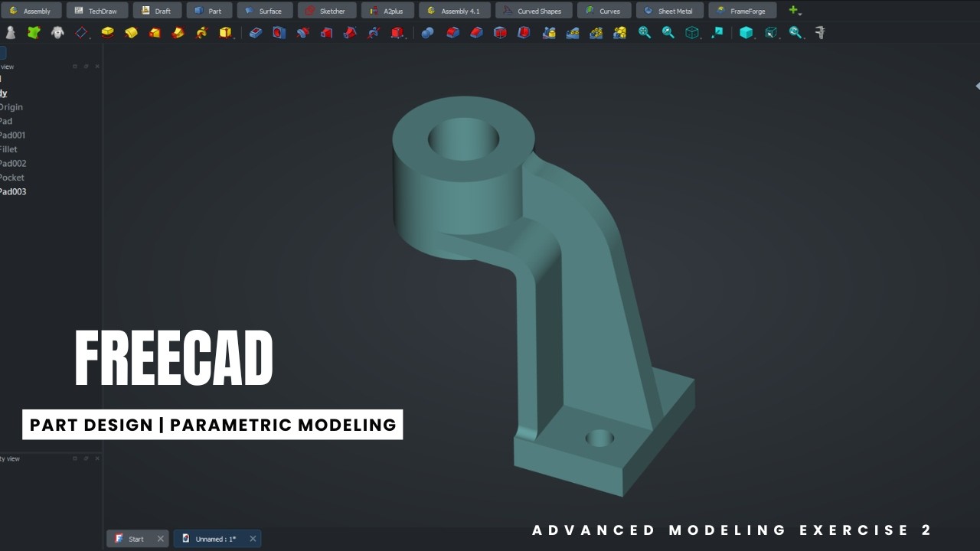Select the Groove tool icon
The image size is (980, 551).
(x=303, y=32)
